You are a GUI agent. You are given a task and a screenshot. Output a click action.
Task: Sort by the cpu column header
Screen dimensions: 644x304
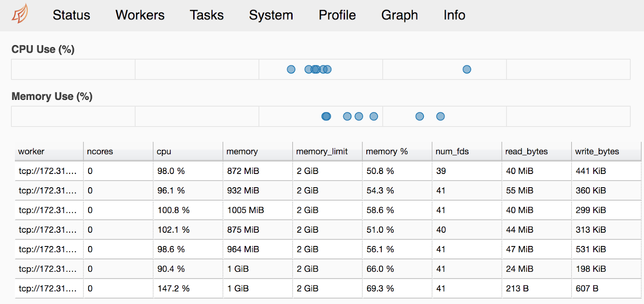click(x=164, y=151)
